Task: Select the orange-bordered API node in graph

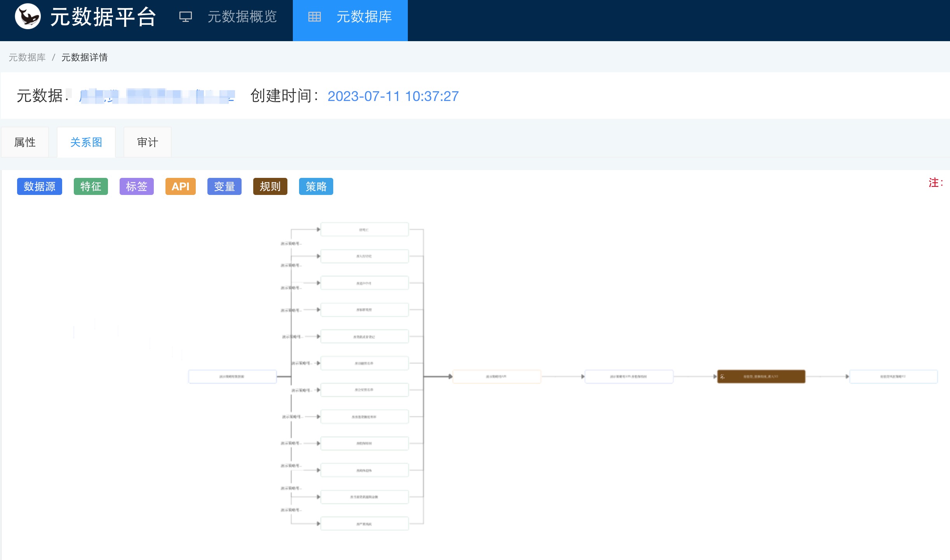Action: click(x=496, y=377)
